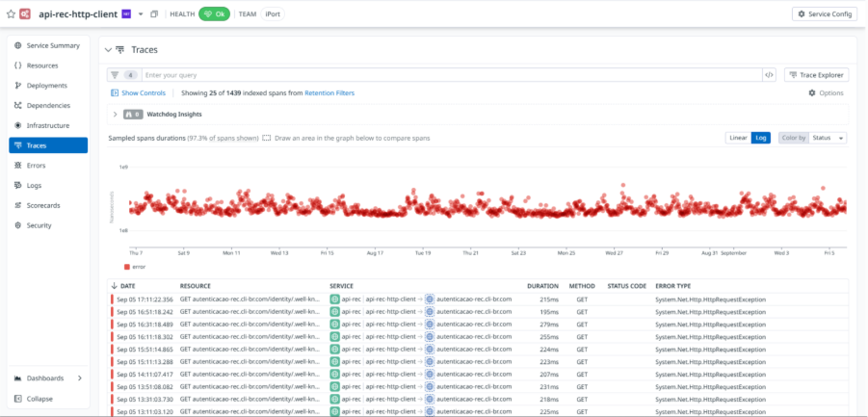Open Dependencies in the sidebar
This screenshot has width=868, height=417.
click(48, 105)
